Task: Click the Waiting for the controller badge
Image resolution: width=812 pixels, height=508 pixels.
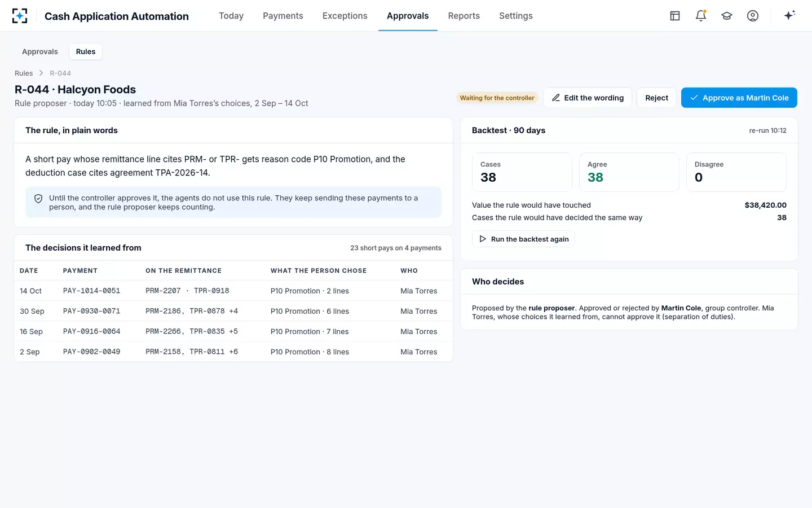Action: (x=497, y=98)
